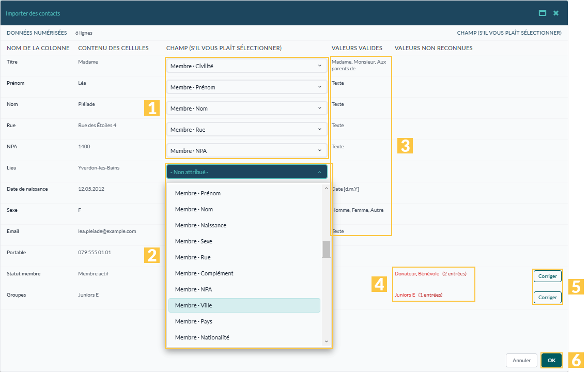Choose Membre · Nationalité option
Screen dimensions: 588x372
tap(244, 337)
